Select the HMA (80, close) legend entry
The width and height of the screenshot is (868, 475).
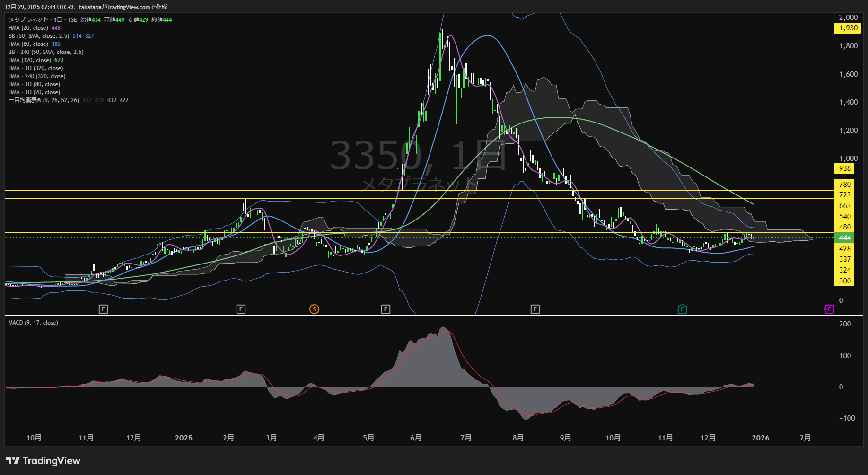point(27,44)
